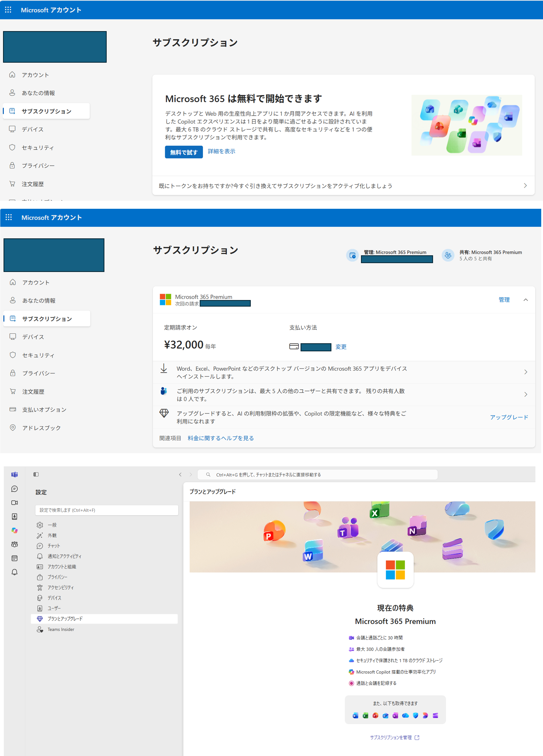
Task: Click download arrow icon for app install
Action: [x=164, y=369]
